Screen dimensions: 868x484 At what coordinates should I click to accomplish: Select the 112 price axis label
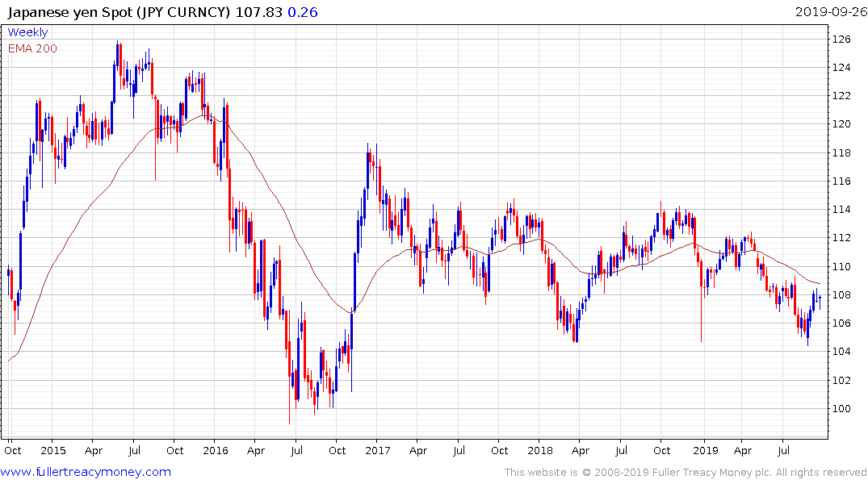click(842, 238)
